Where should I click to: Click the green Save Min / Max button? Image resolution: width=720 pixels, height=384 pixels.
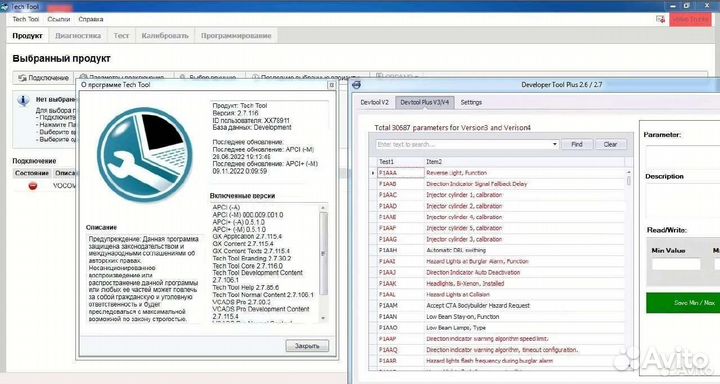click(683, 303)
